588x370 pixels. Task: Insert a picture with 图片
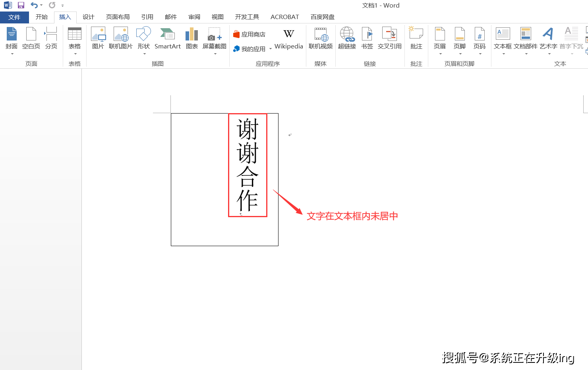tap(98, 39)
